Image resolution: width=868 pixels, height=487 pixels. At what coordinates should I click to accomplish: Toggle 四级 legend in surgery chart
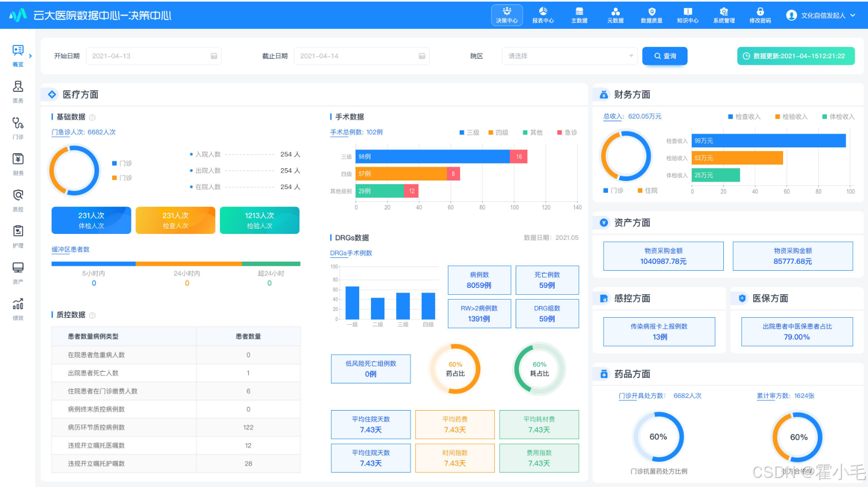(x=498, y=132)
